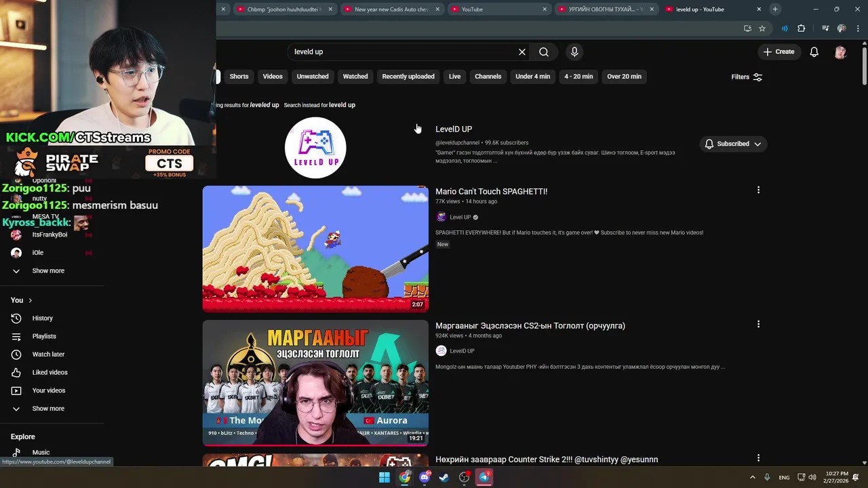This screenshot has width=868, height=488.
Task: Select the Unwatched filter chip
Action: [x=313, y=77]
